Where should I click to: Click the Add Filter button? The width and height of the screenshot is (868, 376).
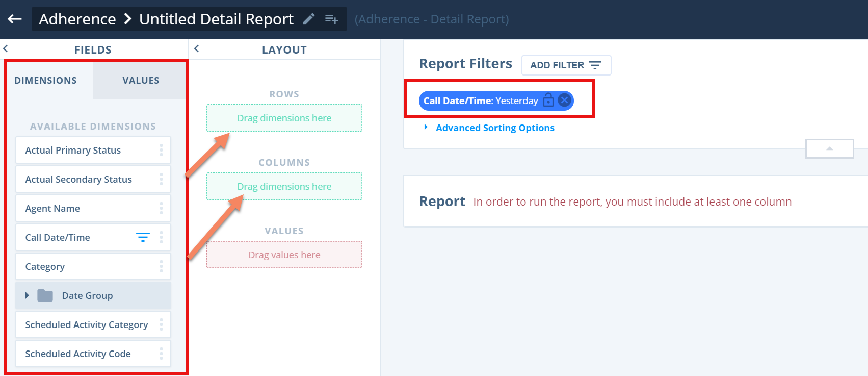(x=566, y=65)
